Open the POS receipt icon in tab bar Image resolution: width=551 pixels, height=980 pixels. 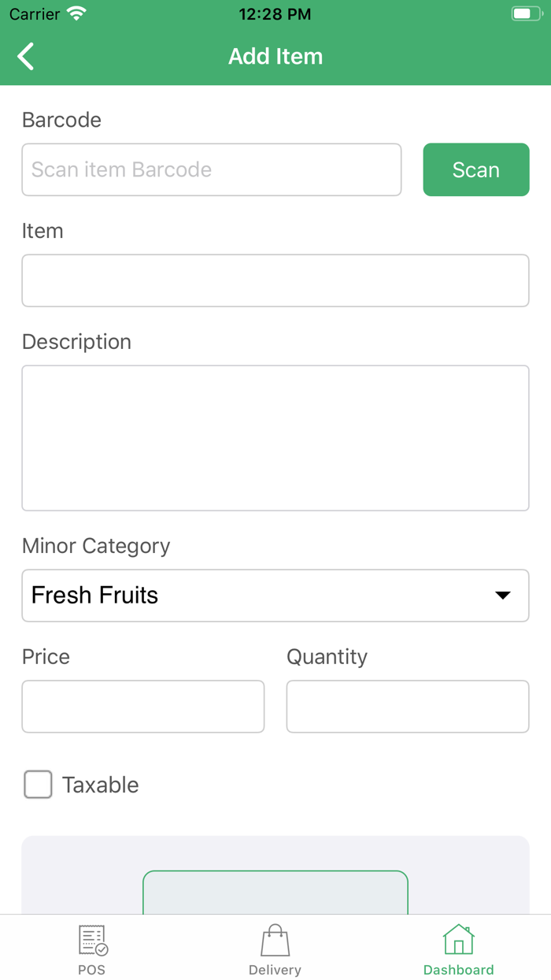(92, 939)
